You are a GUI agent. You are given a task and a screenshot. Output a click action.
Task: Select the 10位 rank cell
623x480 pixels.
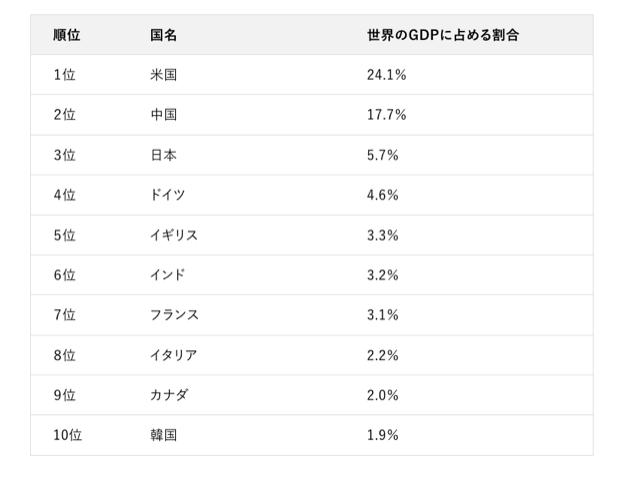pyautogui.click(x=68, y=435)
